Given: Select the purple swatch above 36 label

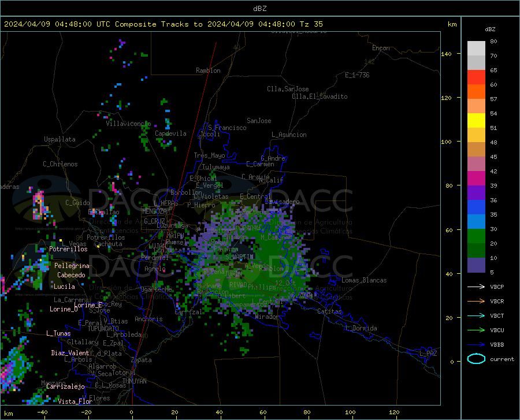Looking at the screenshot, I should (x=476, y=193).
